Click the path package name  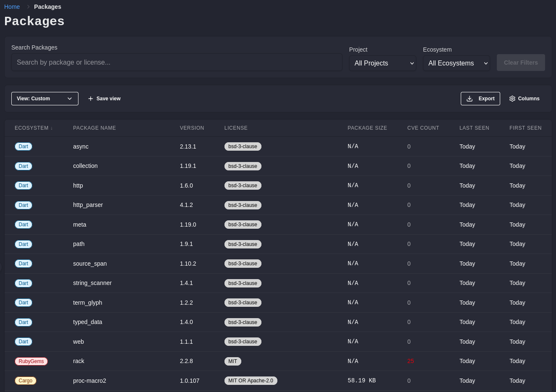[x=79, y=244]
